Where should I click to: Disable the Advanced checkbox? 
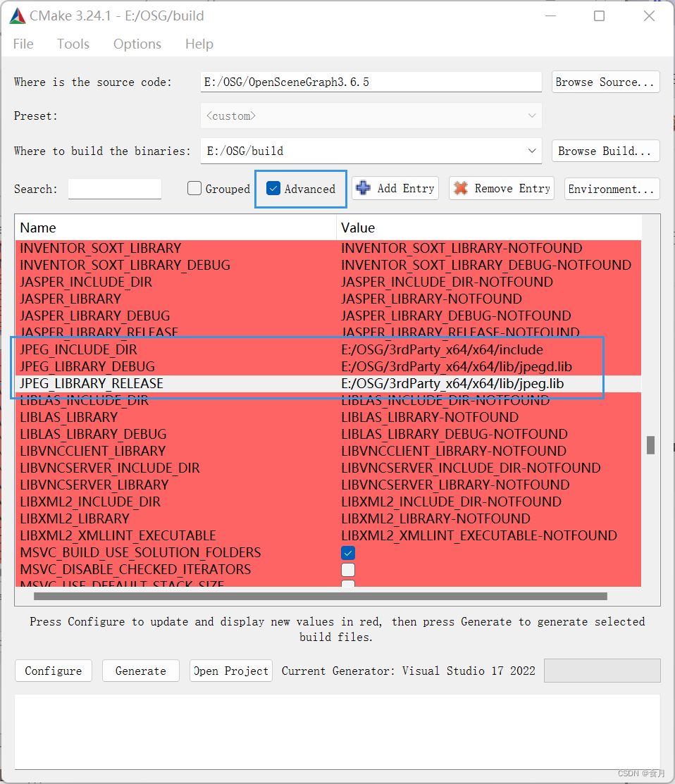[x=274, y=188]
